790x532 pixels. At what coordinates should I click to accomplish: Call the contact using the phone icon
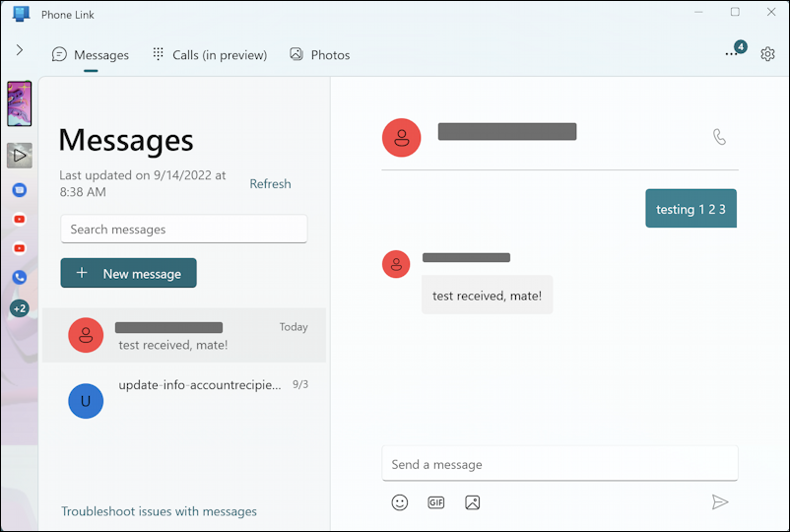point(719,137)
